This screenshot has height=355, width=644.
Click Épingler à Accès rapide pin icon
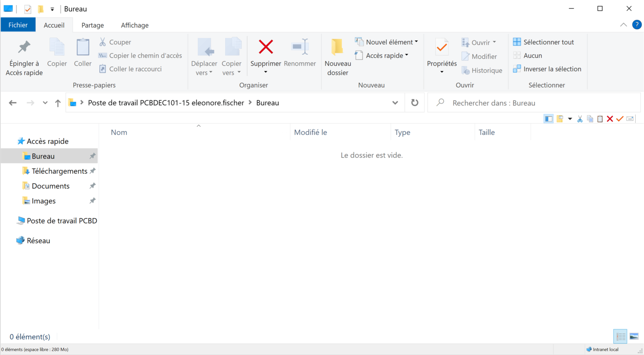point(24,47)
